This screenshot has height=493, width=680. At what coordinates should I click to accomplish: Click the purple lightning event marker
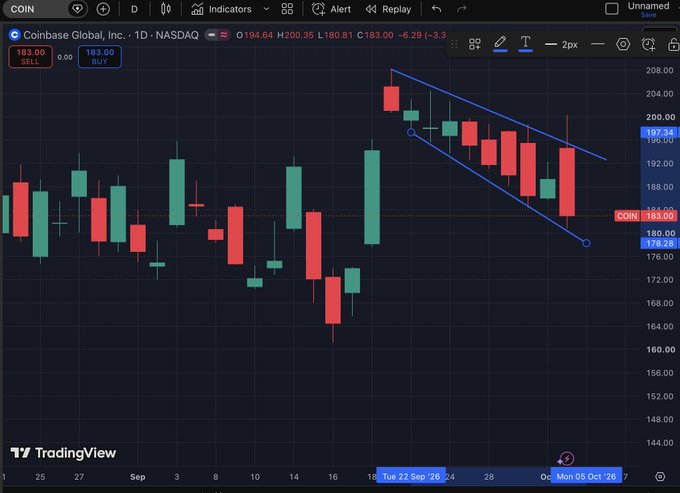coord(566,458)
